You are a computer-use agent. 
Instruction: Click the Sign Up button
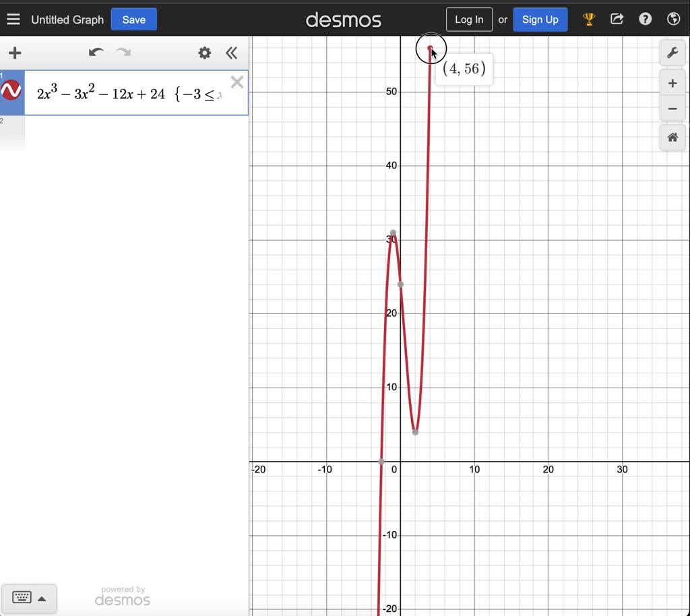pyautogui.click(x=540, y=20)
